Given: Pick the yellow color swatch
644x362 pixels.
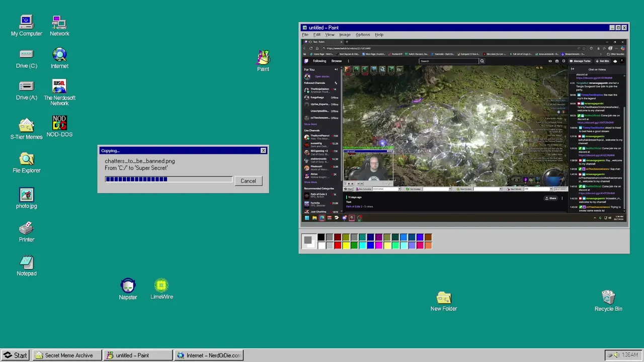Looking at the screenshot, I should pos(346,245).
